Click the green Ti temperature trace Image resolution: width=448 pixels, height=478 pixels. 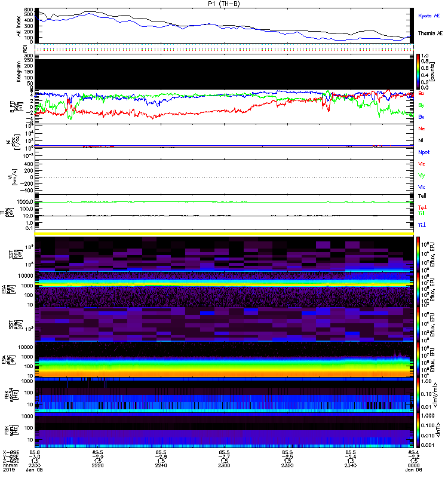click(224, 202)
